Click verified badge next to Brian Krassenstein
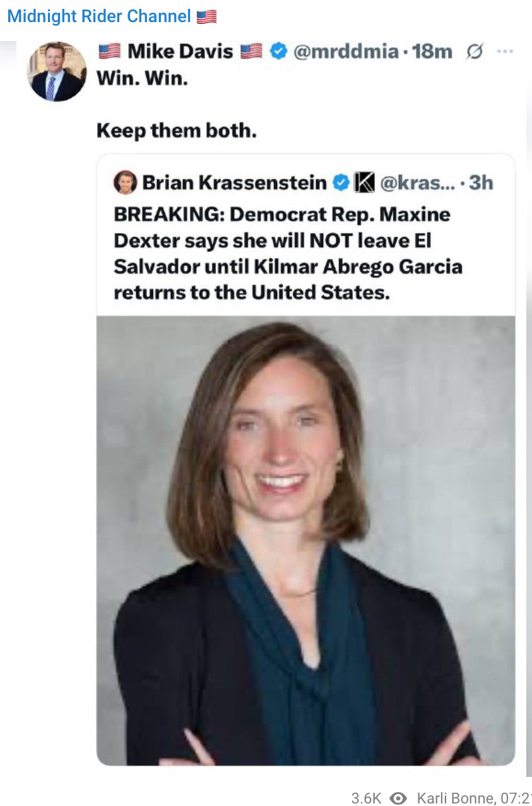This screenshot has height=806, width=532. pyautogui.click(x=341, y=183)
